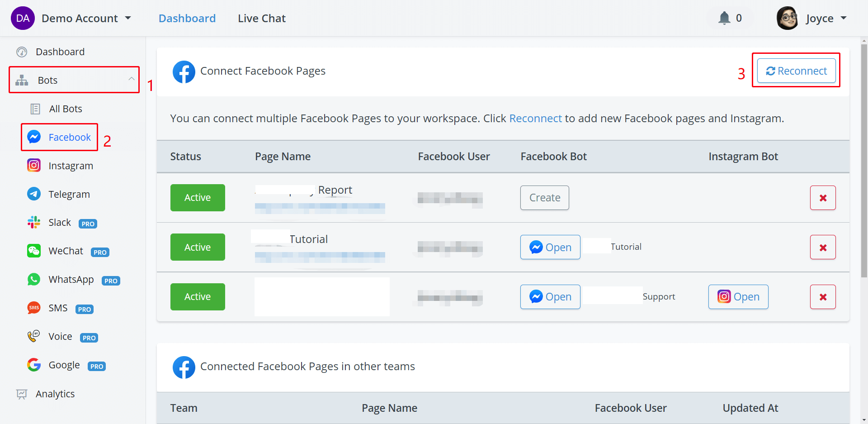Create a Facebook bot for Report page
This screenshot has height=424, width=868.
click(545, 198)
